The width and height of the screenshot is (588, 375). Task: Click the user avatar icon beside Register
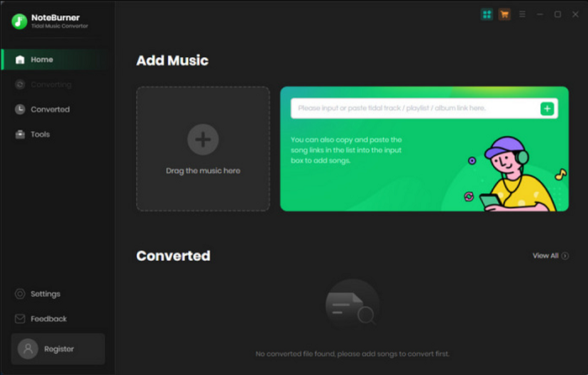(x=28, y=349)
